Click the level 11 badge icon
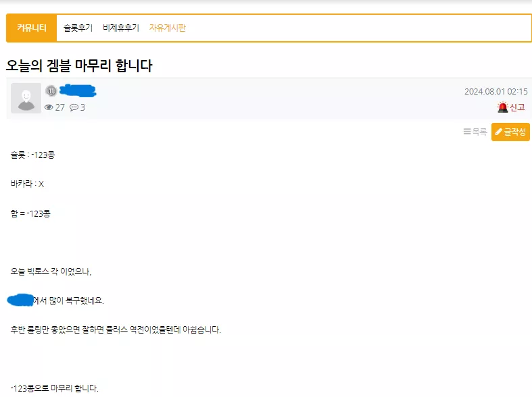The width and height of the screenshot is (532, 397). point(51,90)
